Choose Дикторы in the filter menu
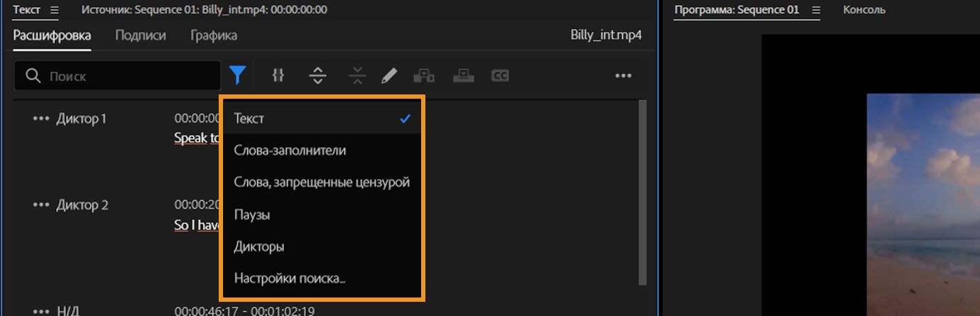Viewport: 980px width, 316px height. coord(322,246)
